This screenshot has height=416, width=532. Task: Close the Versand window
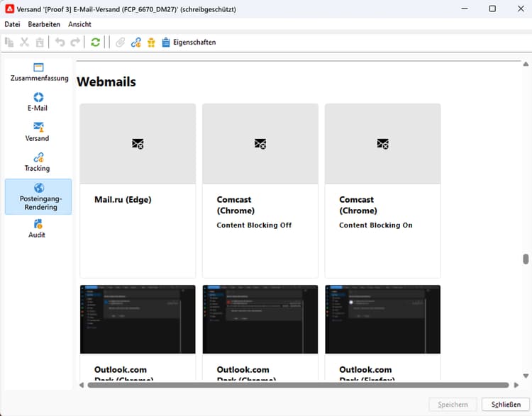(521, 9)
